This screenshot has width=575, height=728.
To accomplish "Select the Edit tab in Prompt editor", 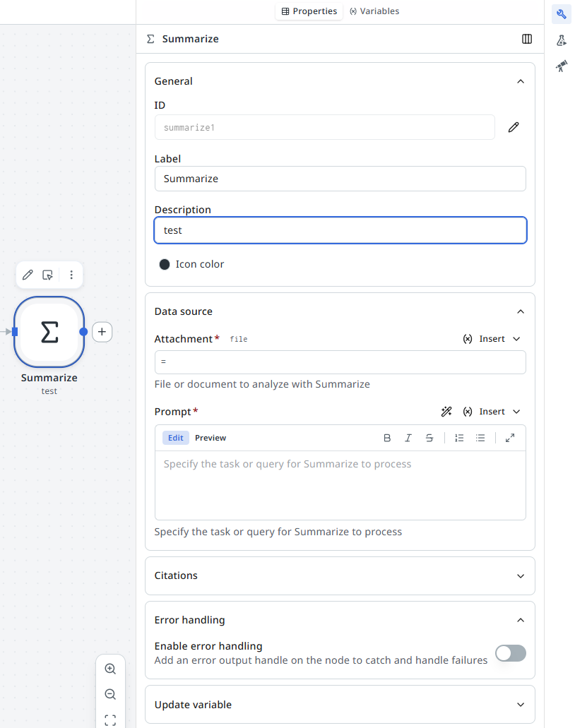I will pyautogui.click(x=176, y=438).
